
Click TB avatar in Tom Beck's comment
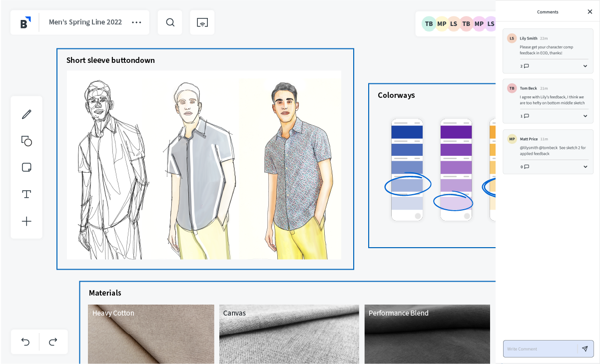(512, 88)
